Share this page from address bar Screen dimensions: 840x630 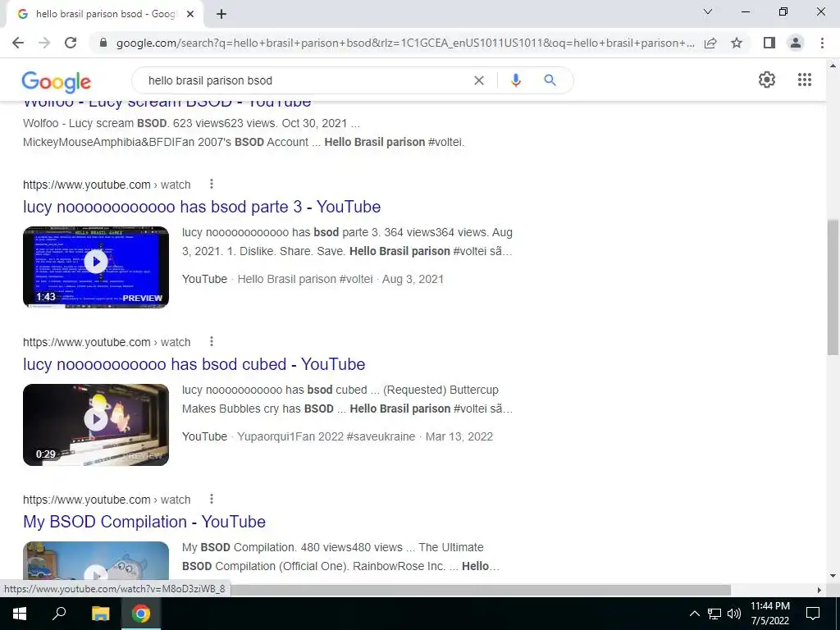tap(710, 43)
